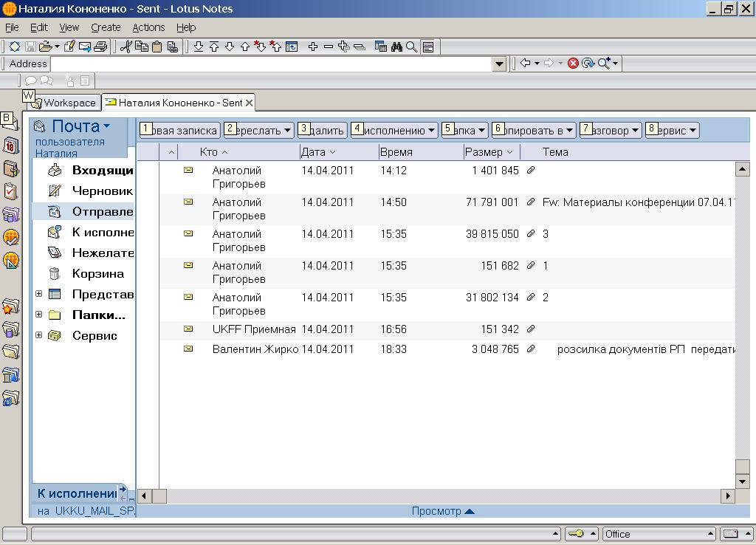Open the Address bar dropdown arrow
Viewport: 756px width, 545px height.
(500, 64)
